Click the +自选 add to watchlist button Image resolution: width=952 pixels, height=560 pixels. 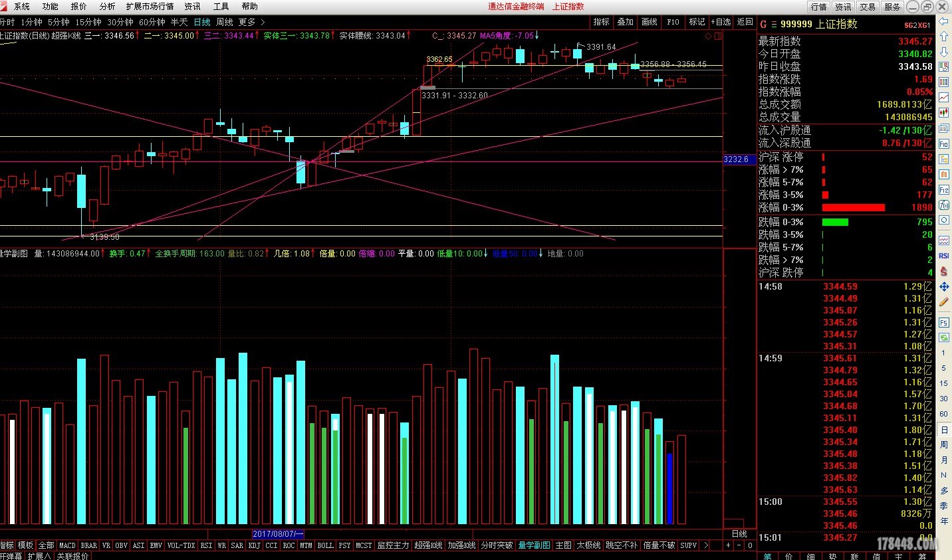pyautogui.click(x=721, y=22)
